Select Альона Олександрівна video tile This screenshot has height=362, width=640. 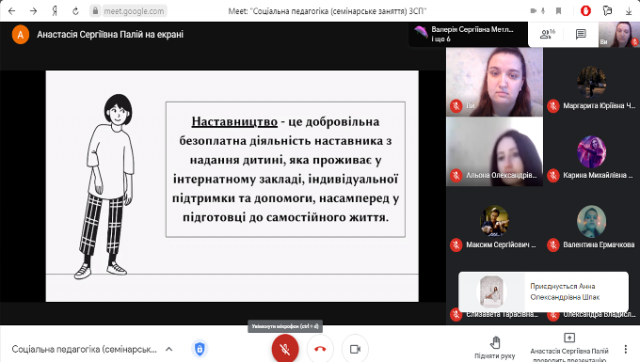coord(494,152)
